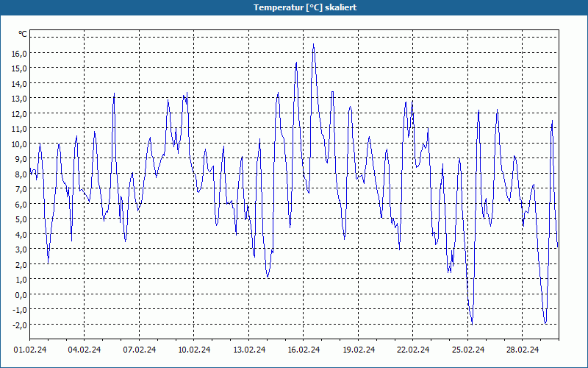Click the 04.02.24 date label
Image resolution: width=588 pixels, height=368 pixels.
coord(85,350)
